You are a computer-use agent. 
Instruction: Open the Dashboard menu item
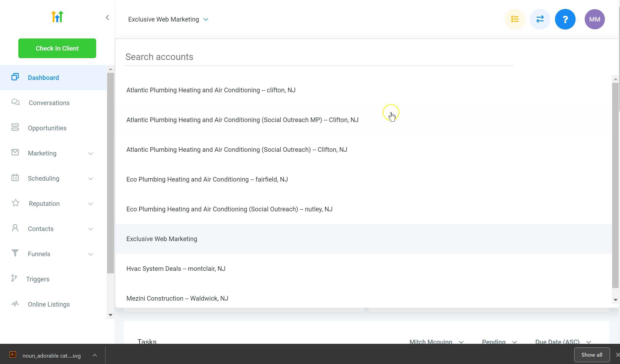pyautogui.click(x=43, y=78)
